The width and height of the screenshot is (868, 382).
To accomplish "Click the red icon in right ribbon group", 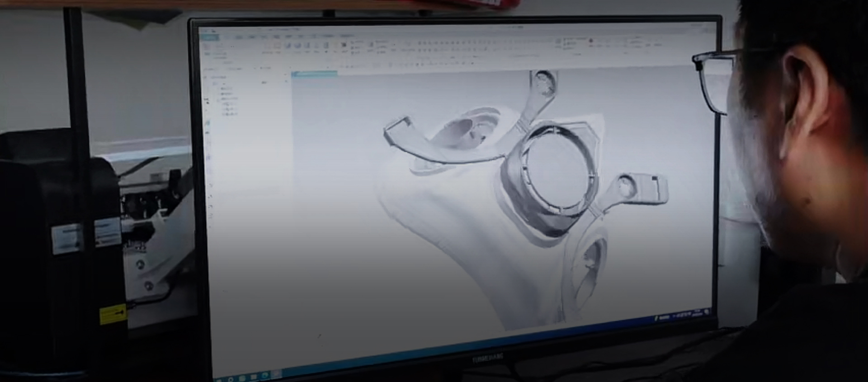I will click(x=590, y=41).
